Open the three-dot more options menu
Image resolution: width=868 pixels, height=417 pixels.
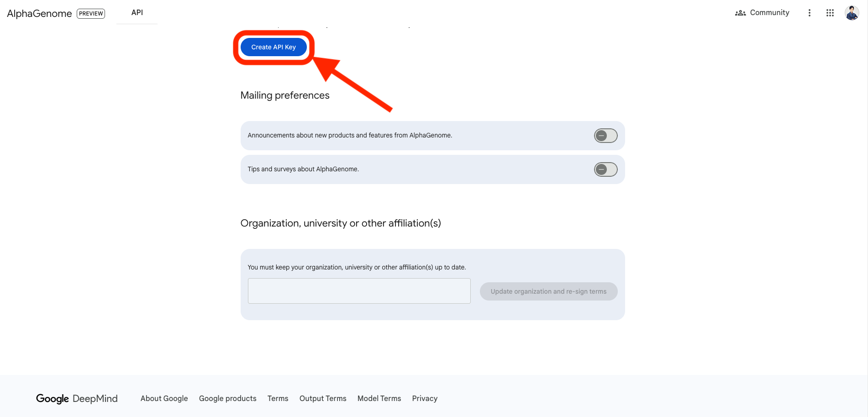point(809,13)
